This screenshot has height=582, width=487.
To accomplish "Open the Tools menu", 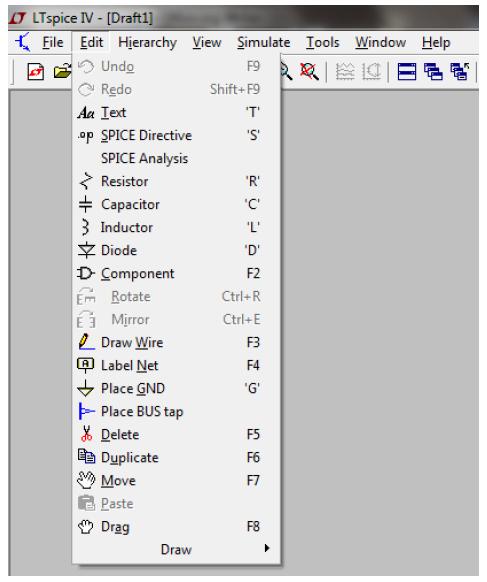I will tap(323, 42).
